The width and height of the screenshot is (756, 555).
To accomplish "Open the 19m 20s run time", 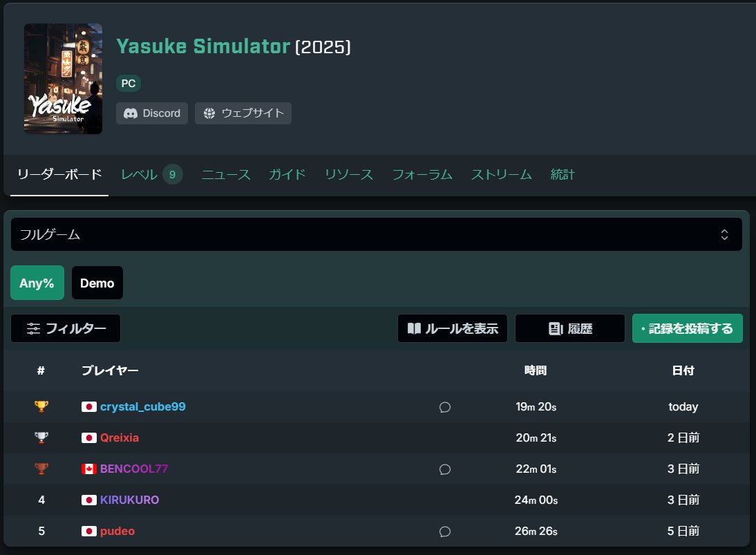I will 536,406.
